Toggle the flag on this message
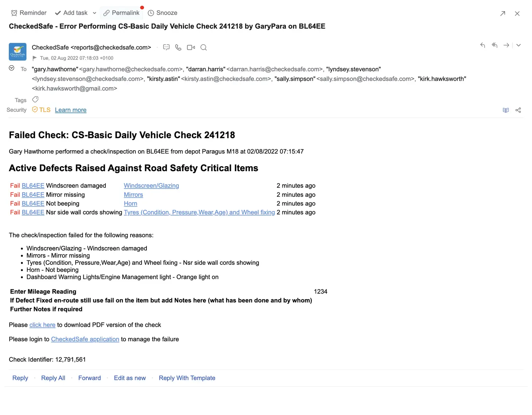Image resolution: width=532 pixels, height=415 pixels. (x=35, y=58)
